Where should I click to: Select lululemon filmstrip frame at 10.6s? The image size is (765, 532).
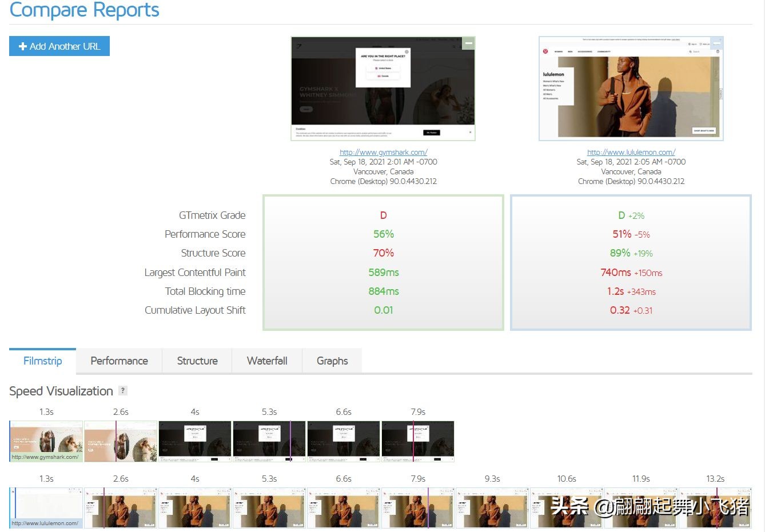pos(567,507)
